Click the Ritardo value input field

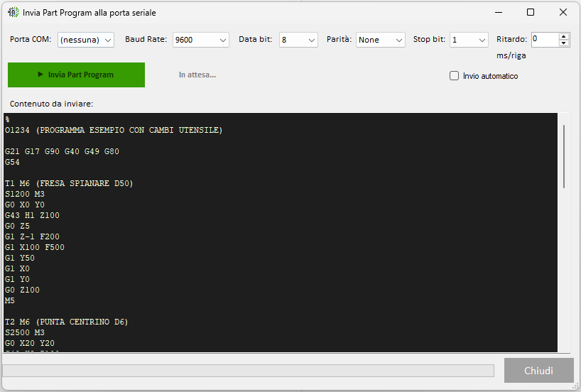[545, 39]
